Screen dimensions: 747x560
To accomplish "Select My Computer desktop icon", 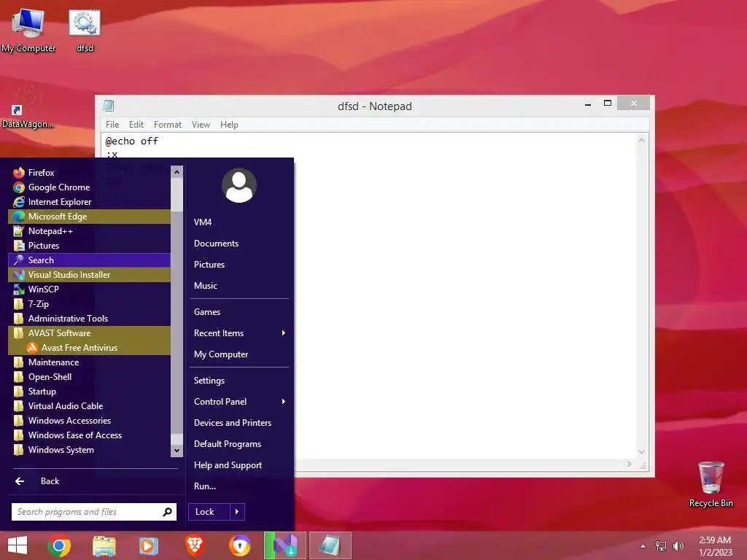I will (x=28, y=31).
